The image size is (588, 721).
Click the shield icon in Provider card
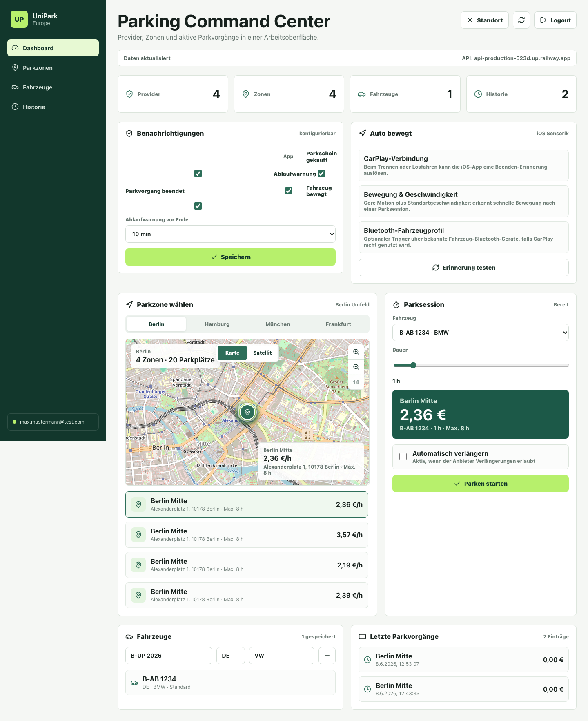tap(129, 94)
